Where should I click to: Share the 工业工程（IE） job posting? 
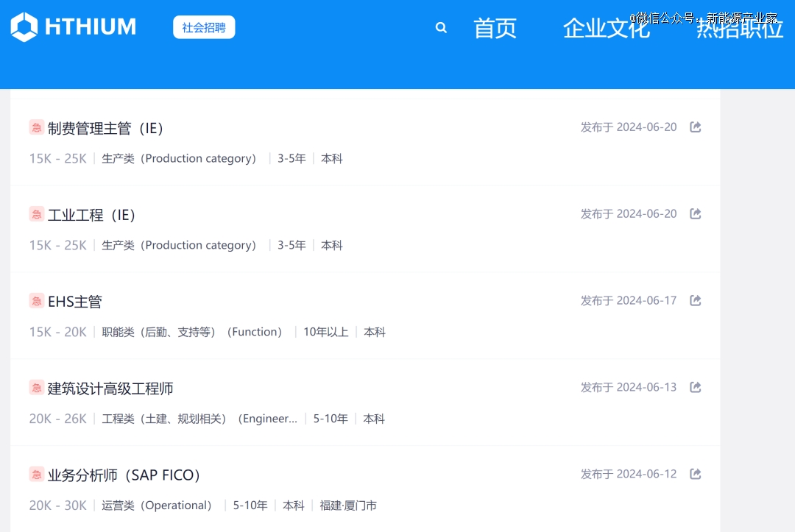point(695,214)
